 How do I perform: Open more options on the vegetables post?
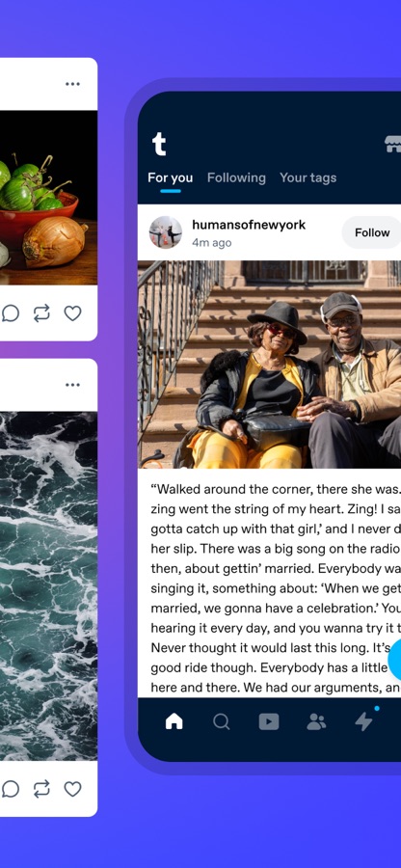[72, 84]
